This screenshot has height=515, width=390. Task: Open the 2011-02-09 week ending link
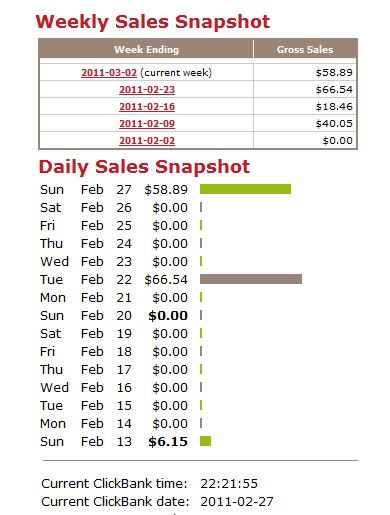[x=147, y=124]
